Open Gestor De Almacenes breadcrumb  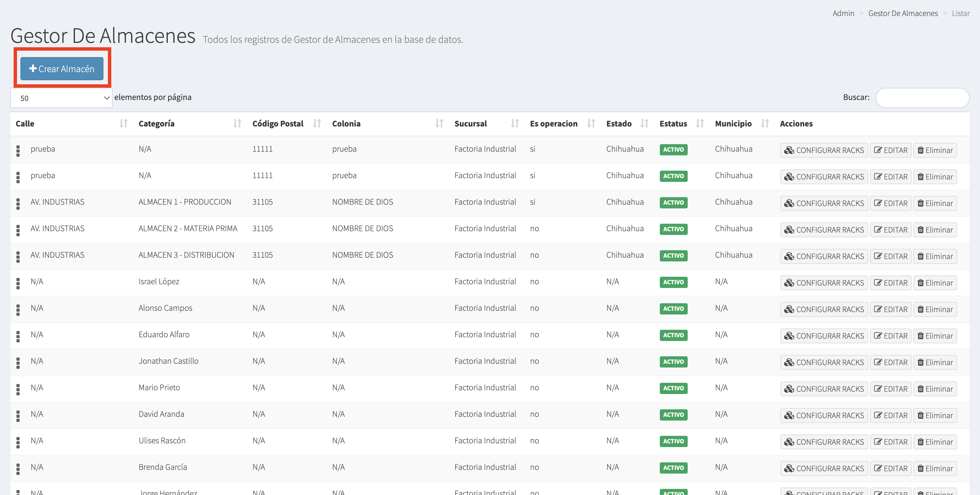pos(903,13)
